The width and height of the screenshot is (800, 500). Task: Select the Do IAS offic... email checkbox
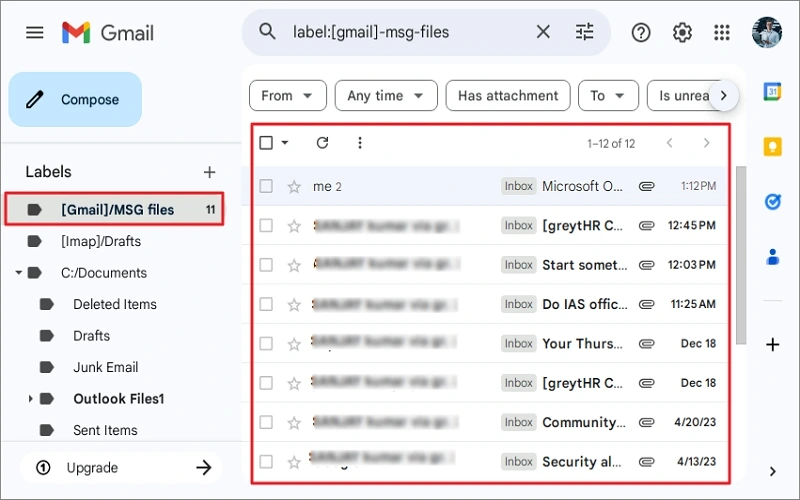[266, 304]
